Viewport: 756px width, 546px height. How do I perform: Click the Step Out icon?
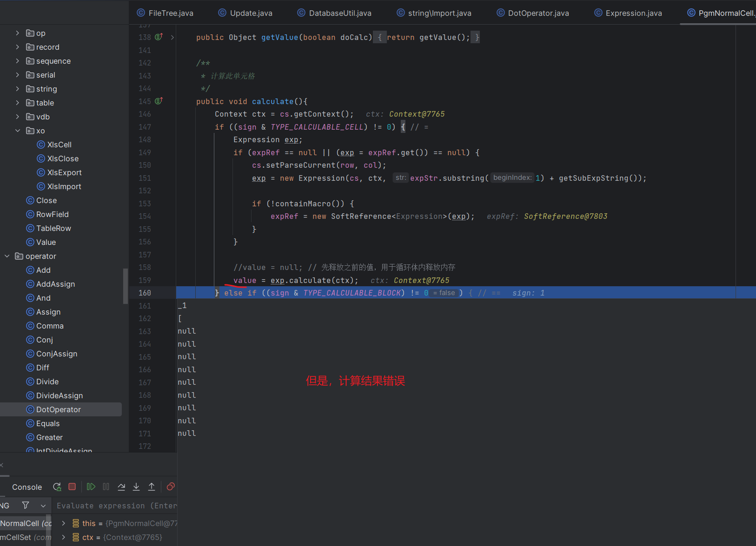pyautogui.click(x=152, y=487)
